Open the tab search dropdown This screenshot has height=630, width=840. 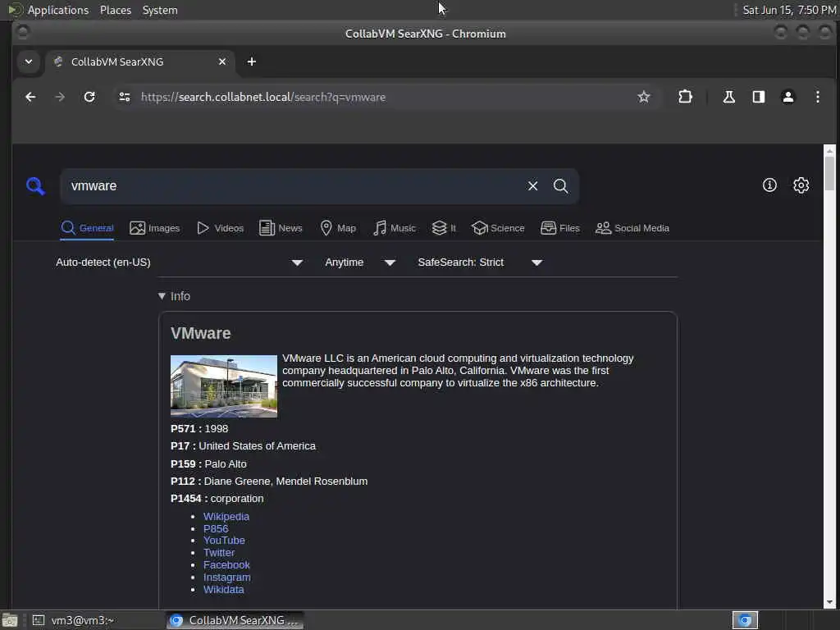(x=29, y=62)
